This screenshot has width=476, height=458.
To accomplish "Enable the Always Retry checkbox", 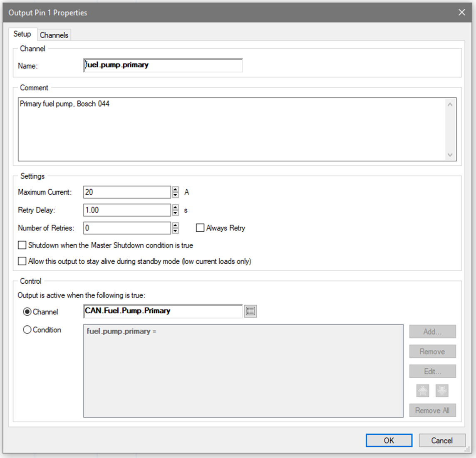I will coord(200,228).
